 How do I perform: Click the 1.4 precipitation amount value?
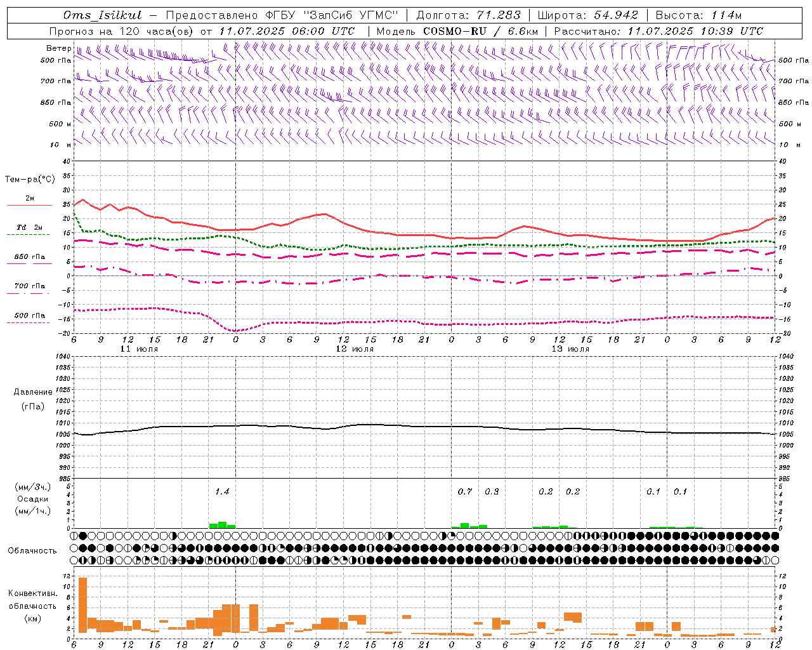click(x=222, y=491)
